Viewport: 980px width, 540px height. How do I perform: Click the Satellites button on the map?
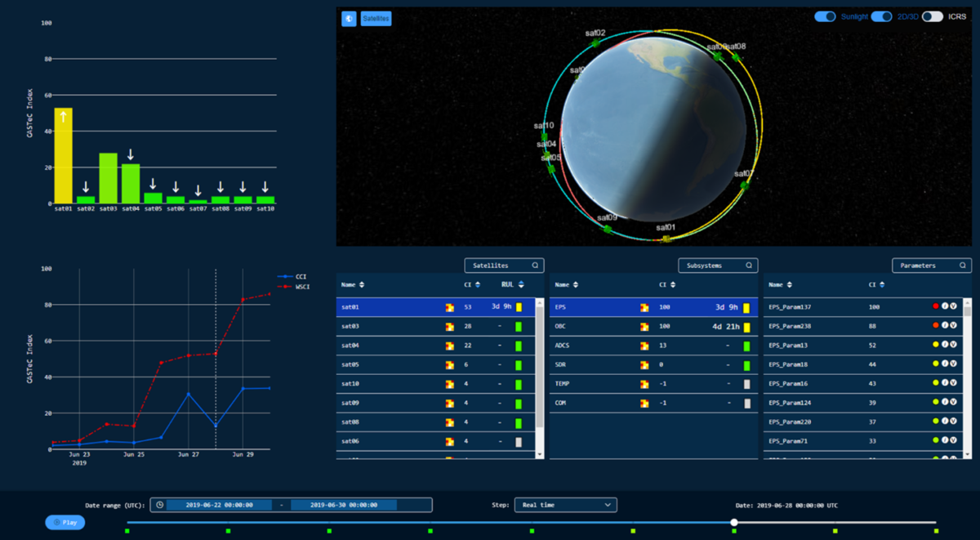(x=376, y=18)
